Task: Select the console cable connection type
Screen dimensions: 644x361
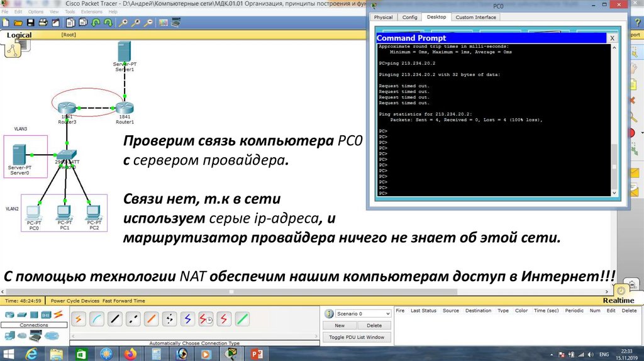Action: [96, 319]
